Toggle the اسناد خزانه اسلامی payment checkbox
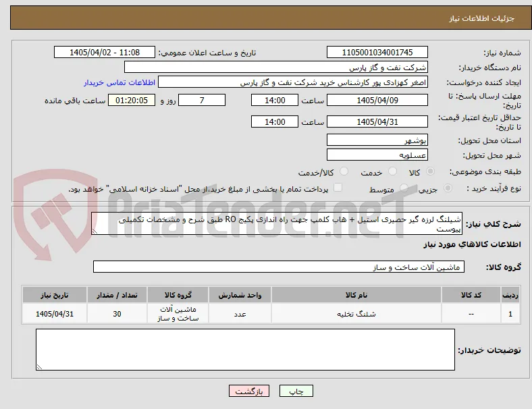532x409 pixels. [338, 188]
